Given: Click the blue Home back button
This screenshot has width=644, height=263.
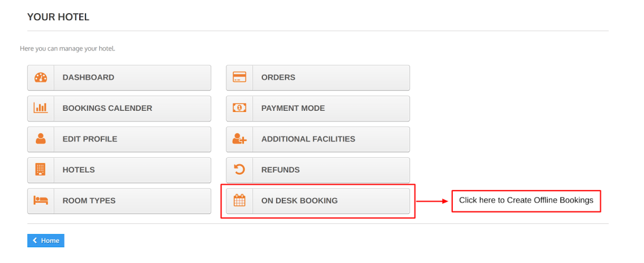Looking at the screenshot, I should coord(46,241).
